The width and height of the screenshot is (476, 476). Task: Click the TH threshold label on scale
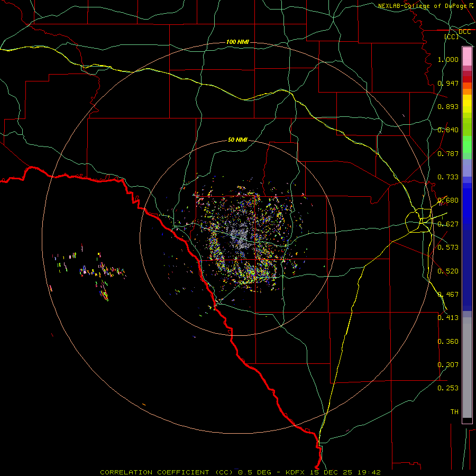[454, 412]
